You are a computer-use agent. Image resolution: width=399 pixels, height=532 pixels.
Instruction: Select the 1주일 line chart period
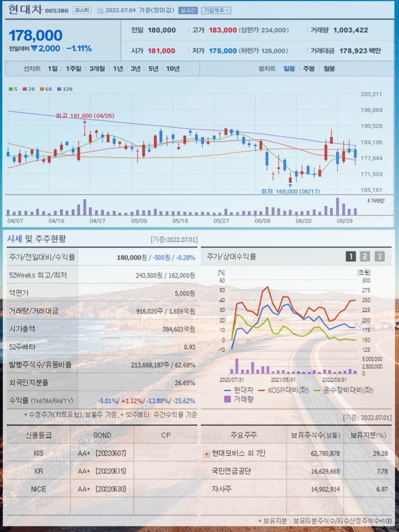pyautogui.click(x=73, y=68)
